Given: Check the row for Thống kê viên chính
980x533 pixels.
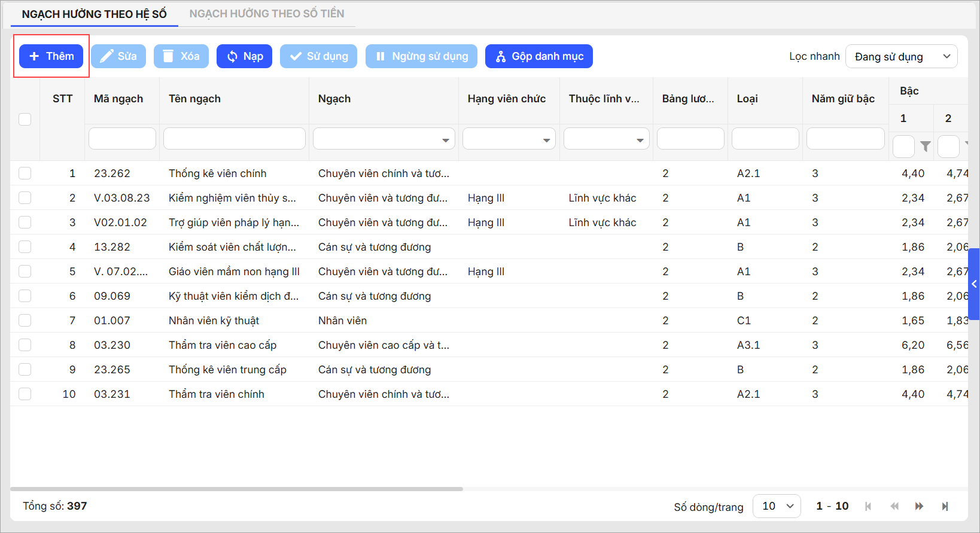Looking at the screenshot, I should 25,173.
